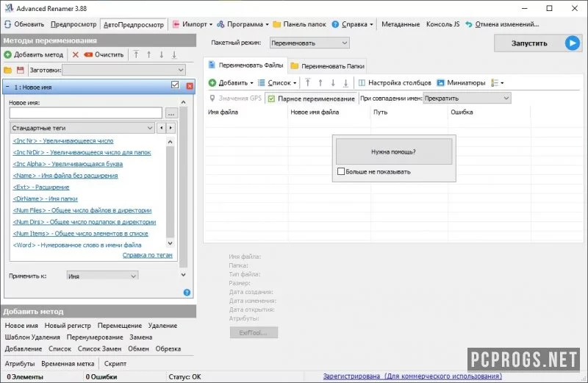This screenshot has height=383, width=588.
Task: Move method up arrow in methods panel
Action: tap(149, 55)
